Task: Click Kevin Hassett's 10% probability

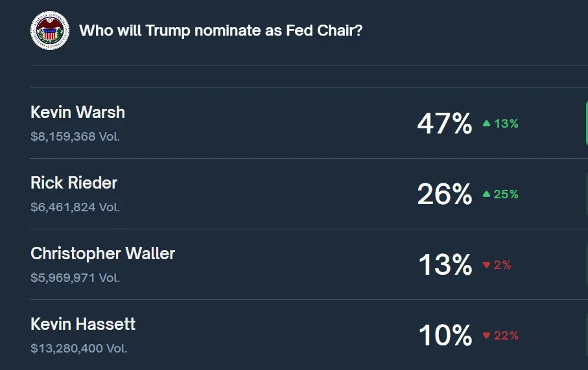Action: pyautogui.click(x=445, y=336)
